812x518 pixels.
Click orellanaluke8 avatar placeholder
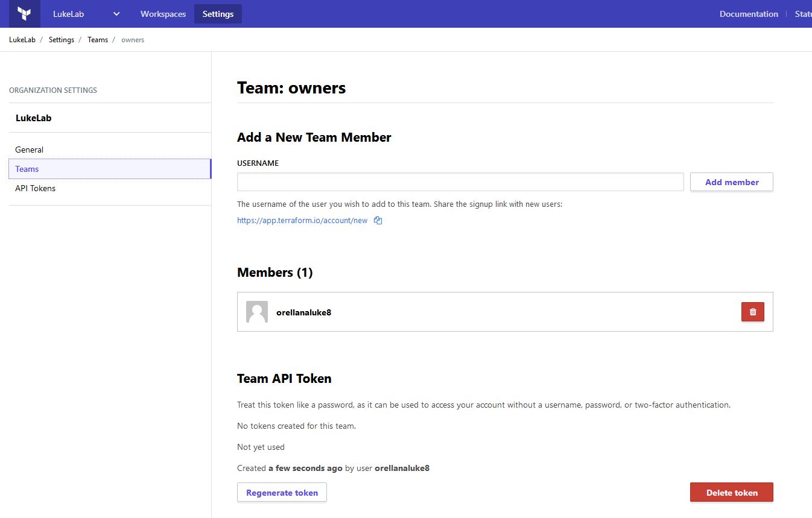pyautogui.click(x=257, y=312)
